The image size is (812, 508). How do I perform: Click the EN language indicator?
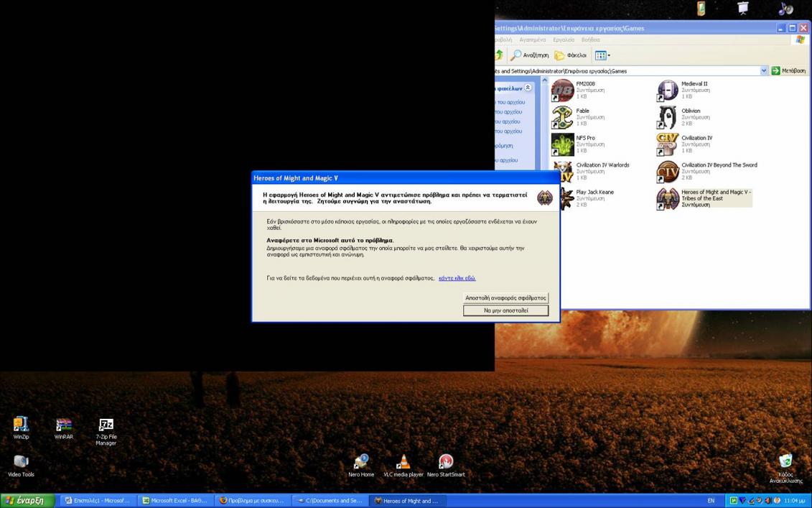click(x=711, y=501)
